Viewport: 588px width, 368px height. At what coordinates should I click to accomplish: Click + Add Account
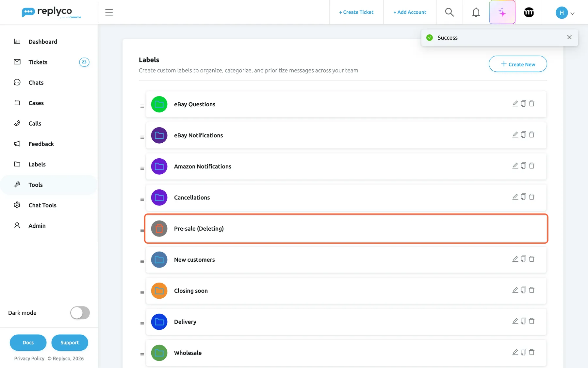pos(410,12)
